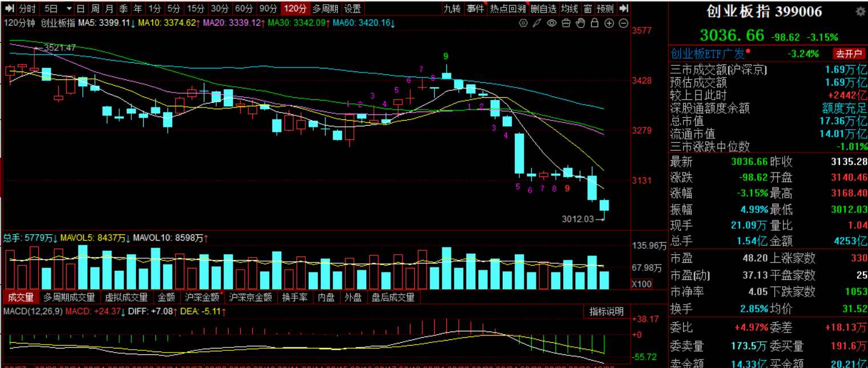Click the MA60: 3420.16 indicator label
The image size is (868, 368).
[364, 23]
